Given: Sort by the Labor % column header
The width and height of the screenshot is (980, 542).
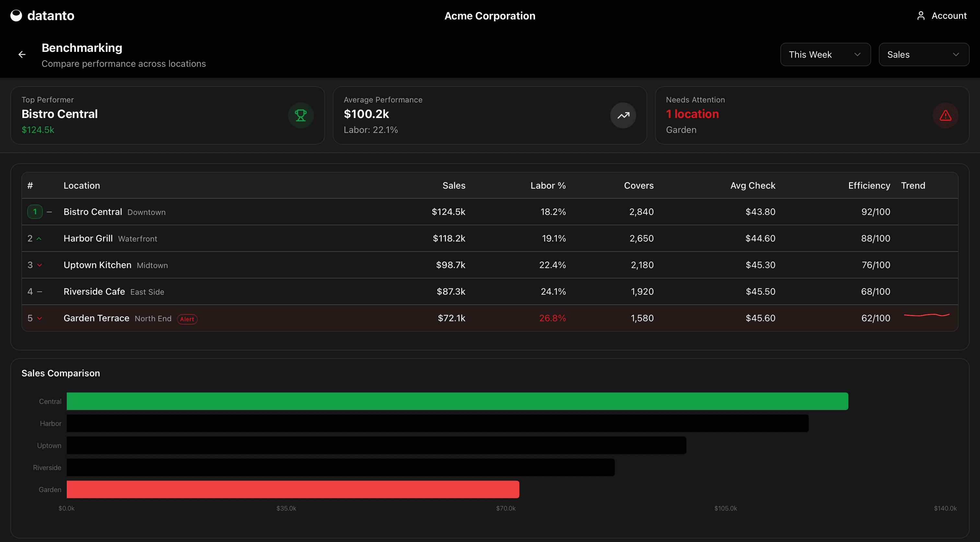Looking at the screenshot, I should pyautogui.click(x=548, y=185).
